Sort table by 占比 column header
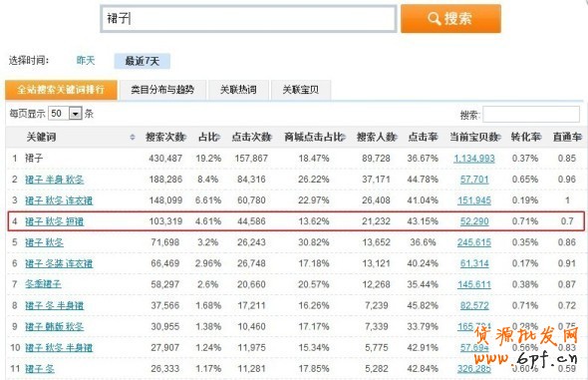 [x=209, y=138]
